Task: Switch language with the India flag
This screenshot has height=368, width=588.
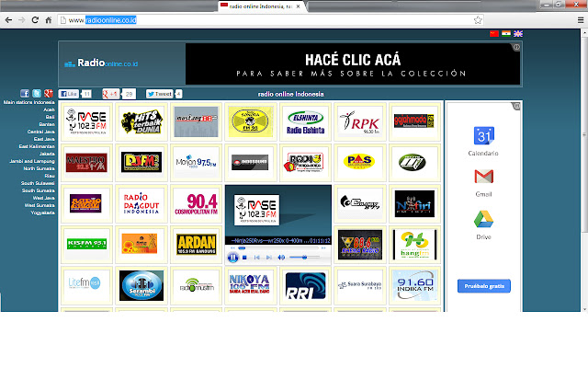Action: coord(506,33)
